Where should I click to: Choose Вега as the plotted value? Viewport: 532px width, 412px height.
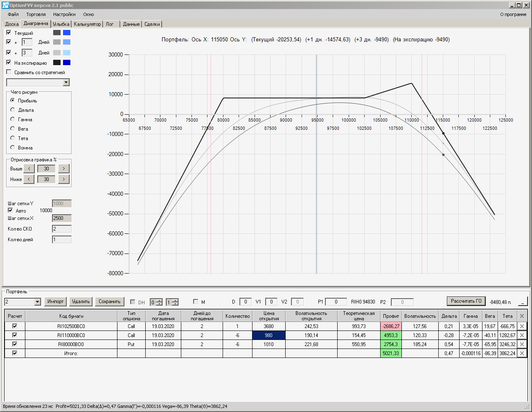coord(13,129)
